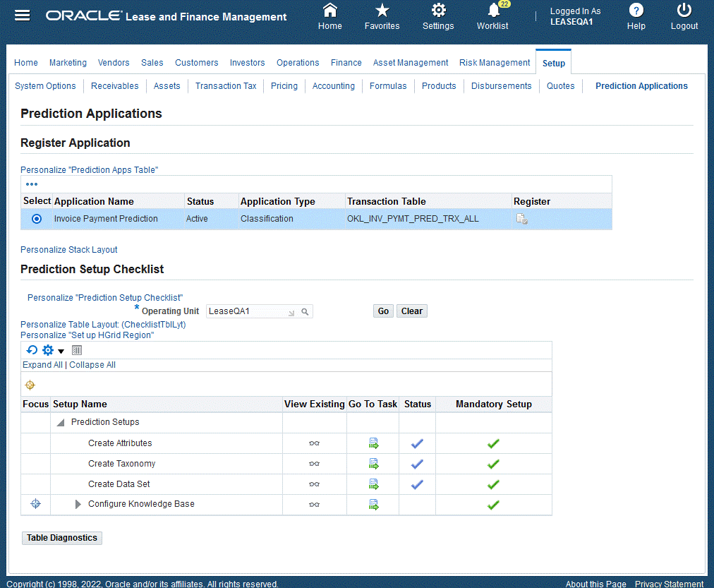
Task: Open Settings gear in header
Action: 438,16
